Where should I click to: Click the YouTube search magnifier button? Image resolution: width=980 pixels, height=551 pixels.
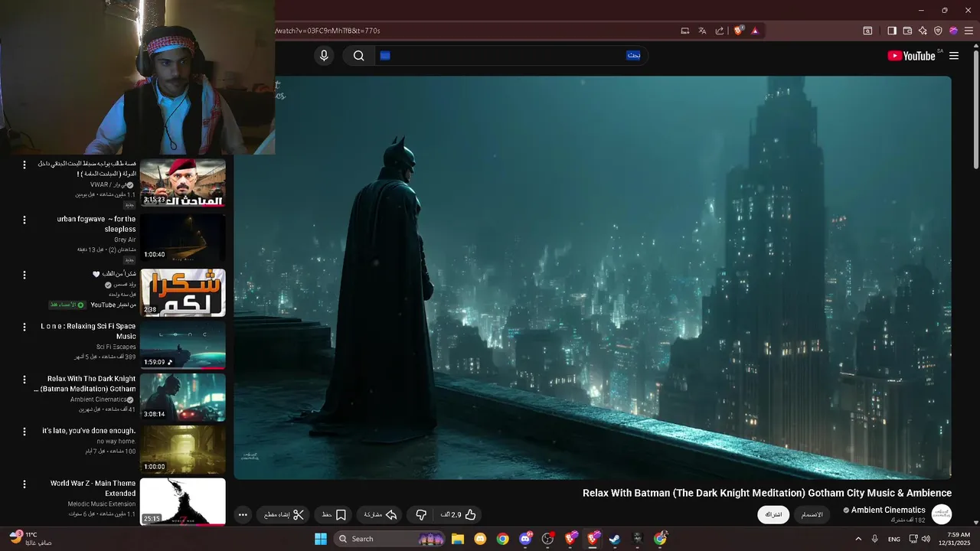coord(358,55)
